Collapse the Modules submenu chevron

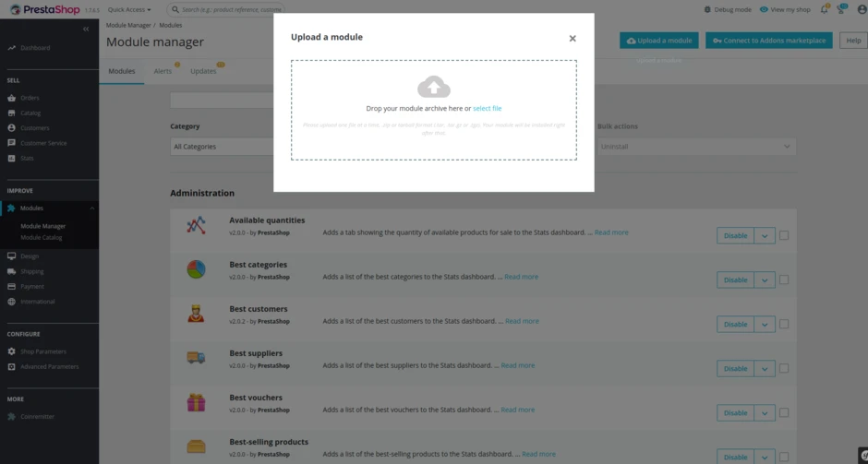click(x=92, y=208)
